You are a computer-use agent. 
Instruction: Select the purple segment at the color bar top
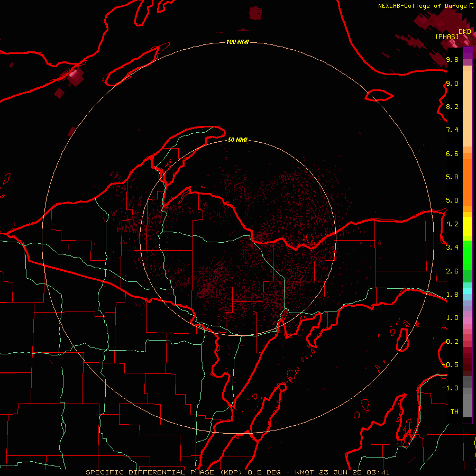pyautogui.click(x=467, y=53)
